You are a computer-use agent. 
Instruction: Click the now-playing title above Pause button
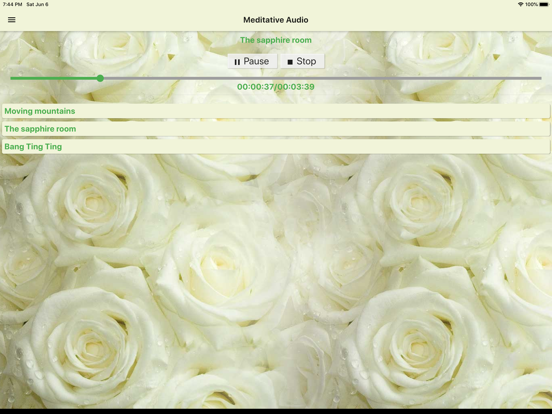pyautogui.click(x=276, y=40)
